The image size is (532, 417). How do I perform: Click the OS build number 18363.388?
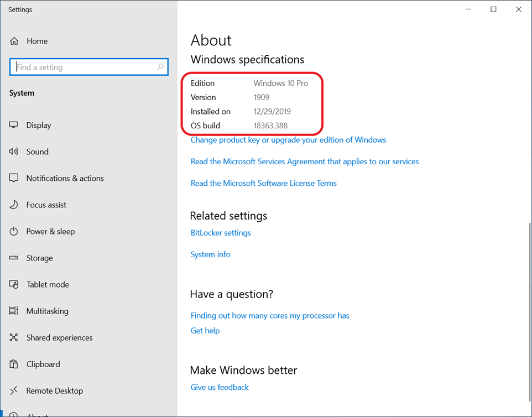270,126
